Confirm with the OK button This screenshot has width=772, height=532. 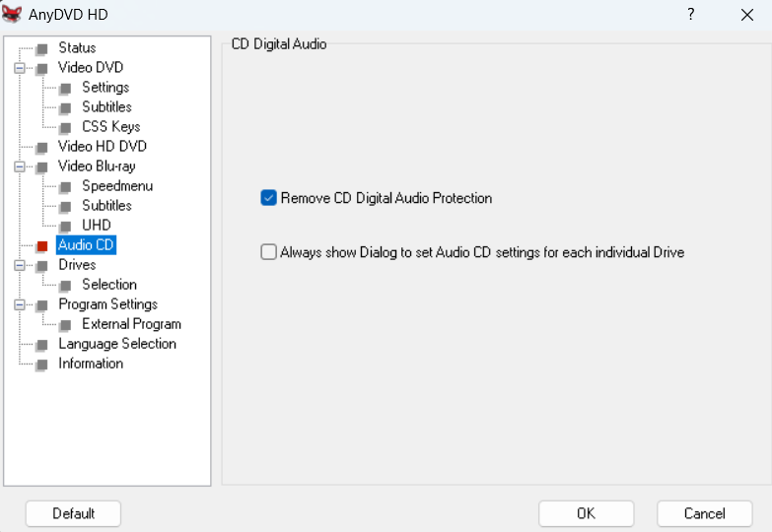coord(586,513)
